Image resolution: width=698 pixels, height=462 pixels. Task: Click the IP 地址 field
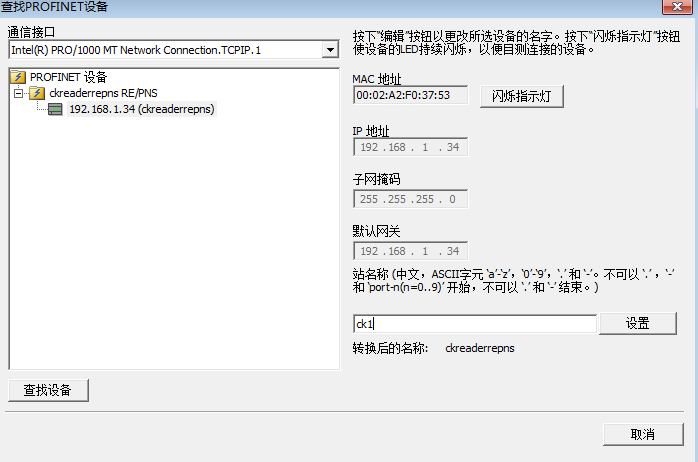[x=410, y=147]
